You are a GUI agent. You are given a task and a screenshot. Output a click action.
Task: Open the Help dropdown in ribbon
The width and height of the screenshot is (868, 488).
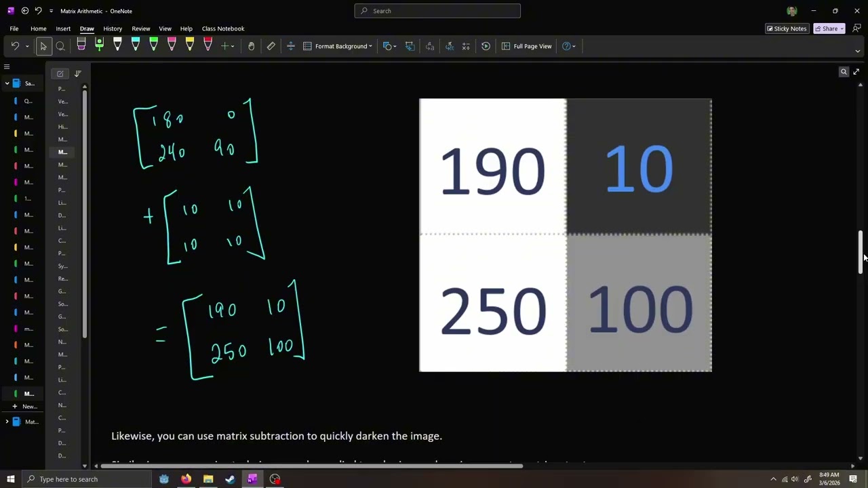[569, 46]
